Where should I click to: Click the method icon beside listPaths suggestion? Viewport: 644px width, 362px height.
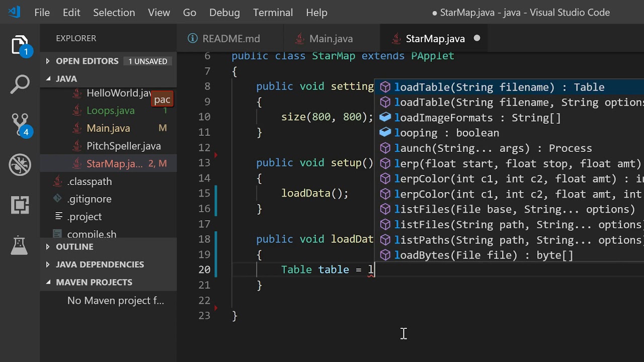point(385,240)
